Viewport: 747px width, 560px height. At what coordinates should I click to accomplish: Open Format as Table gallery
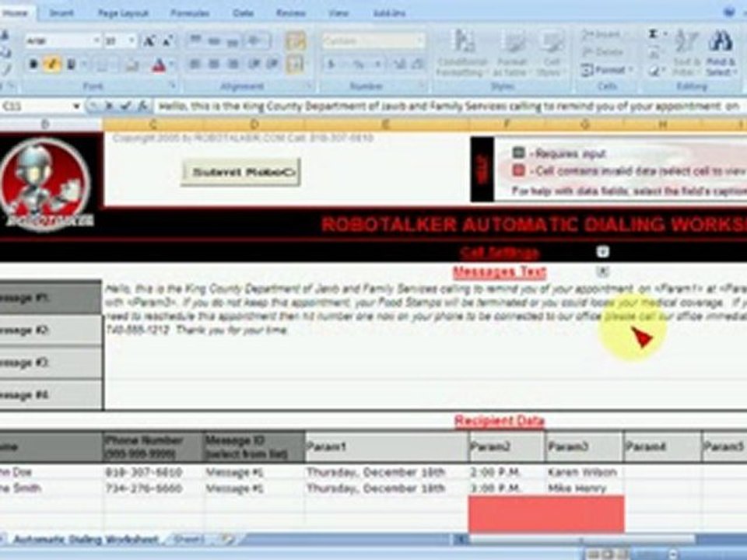pos(512,52)
